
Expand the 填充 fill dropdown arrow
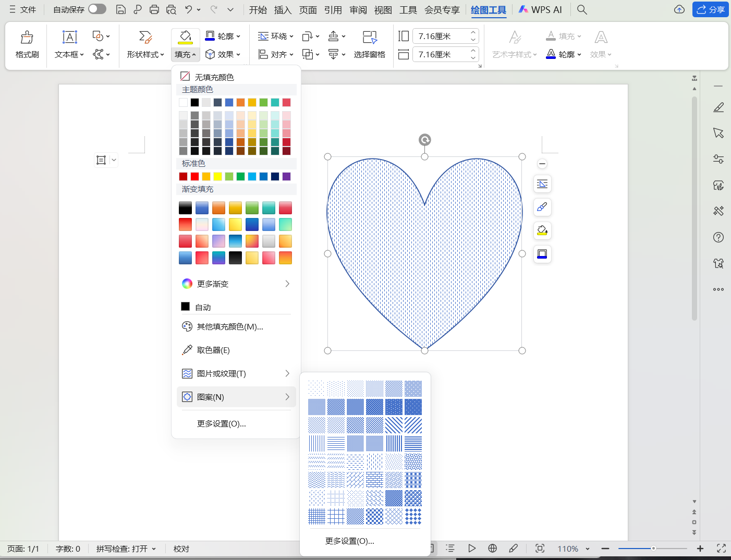193,54
